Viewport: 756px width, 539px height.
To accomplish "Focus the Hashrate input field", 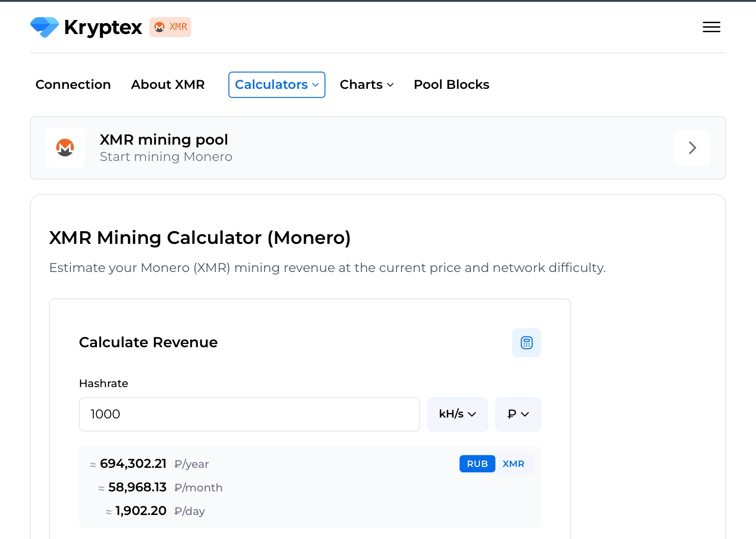I will [x=249, y=414].
